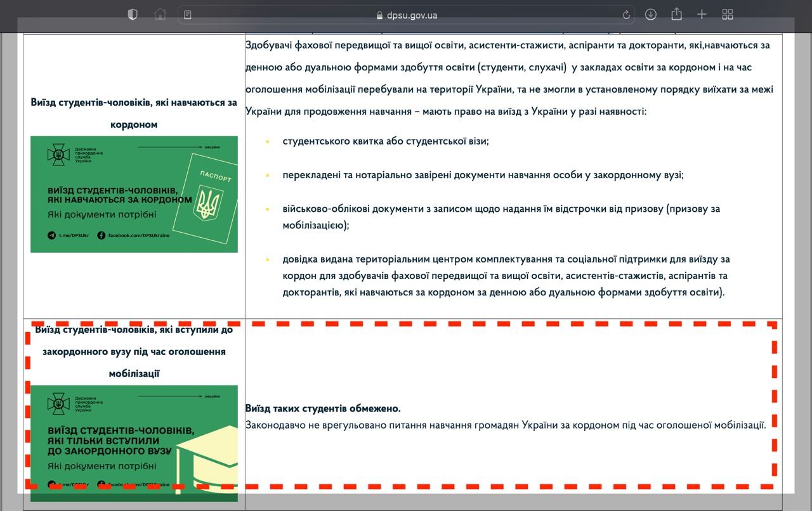Open the banner about newly enrolled students
Screen dimensions: 812x511
point(134,443)
